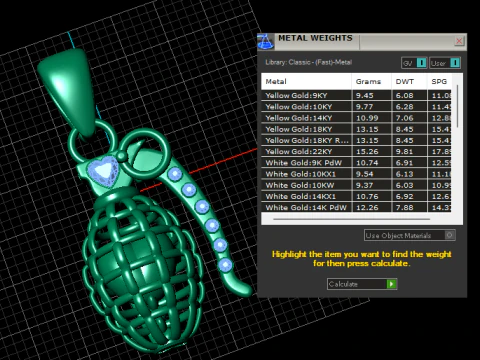Enable the Use Object Materials option

pyautogui.click(x=410, y=235)
